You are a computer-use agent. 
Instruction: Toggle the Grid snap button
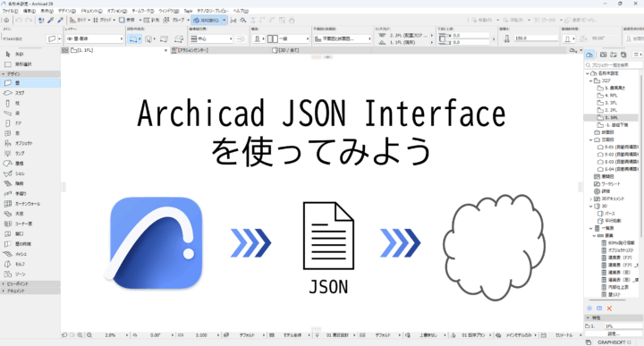(x=103, y=20)
